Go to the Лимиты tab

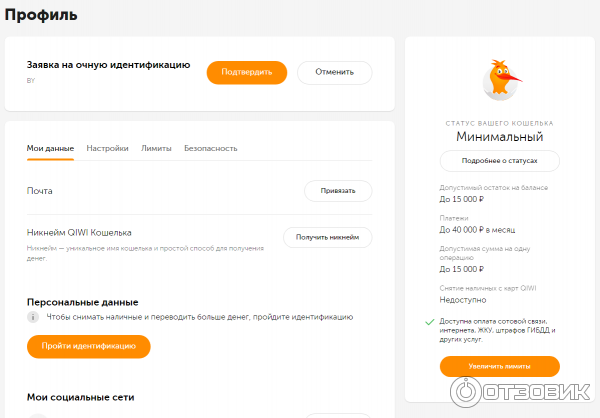(156, 148)
